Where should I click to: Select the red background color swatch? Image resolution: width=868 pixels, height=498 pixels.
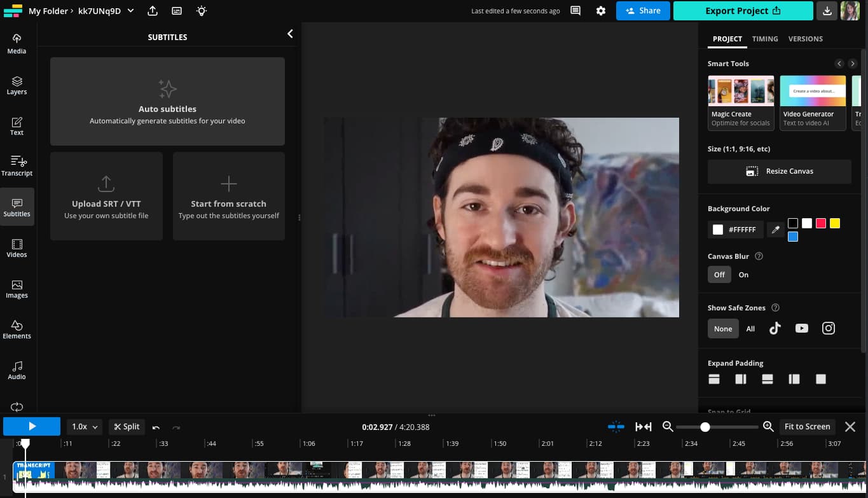click(821, 223)
